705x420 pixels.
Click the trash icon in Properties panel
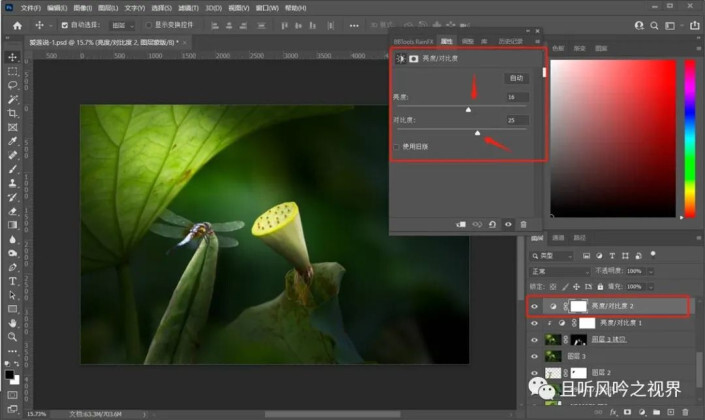tap(524, 225)
